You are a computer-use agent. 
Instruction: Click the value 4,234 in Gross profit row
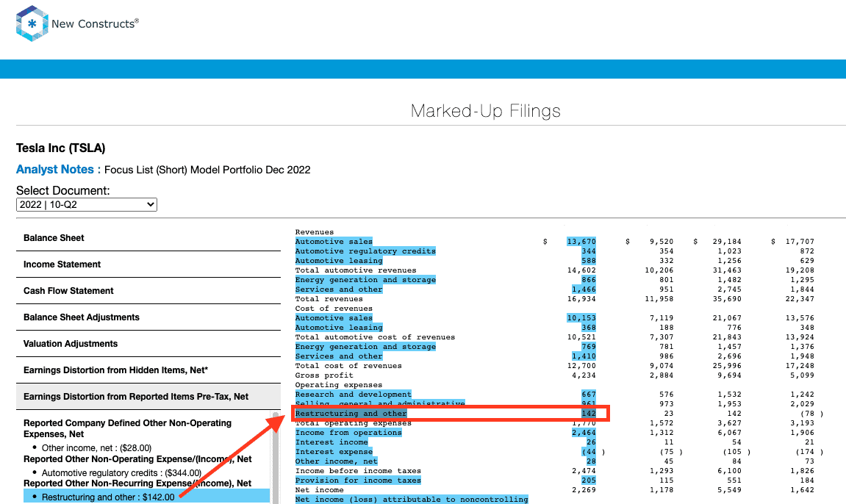point(584,375)
